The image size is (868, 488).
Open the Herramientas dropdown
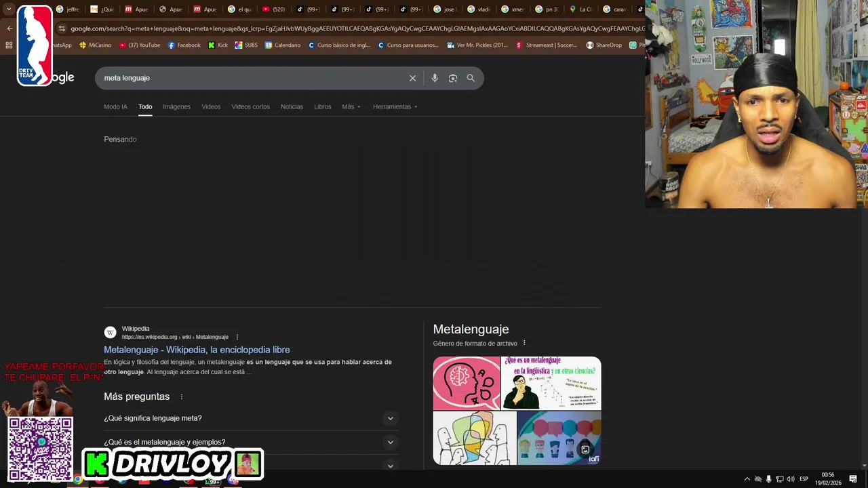395,107
